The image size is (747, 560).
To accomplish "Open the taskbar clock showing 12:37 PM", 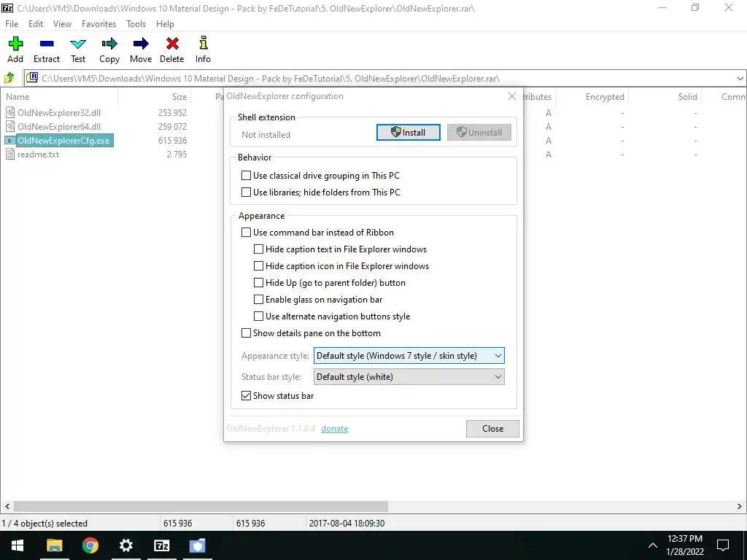I will 684,545.
